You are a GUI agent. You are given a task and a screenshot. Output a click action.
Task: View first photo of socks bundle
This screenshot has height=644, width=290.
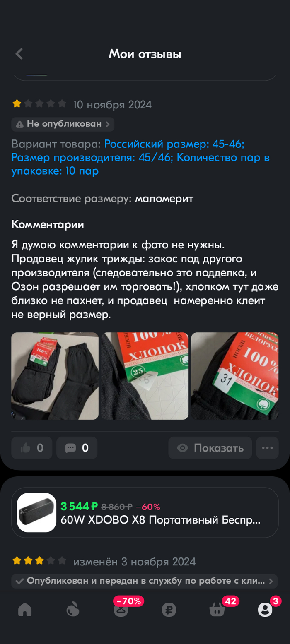[x=55, y=376]
